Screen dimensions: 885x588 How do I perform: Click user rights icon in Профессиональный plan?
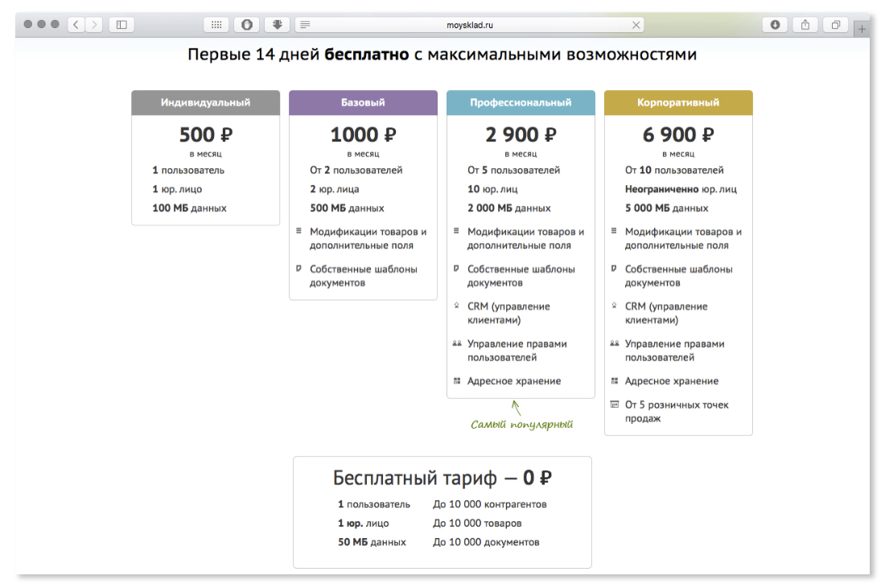point(457,343)
